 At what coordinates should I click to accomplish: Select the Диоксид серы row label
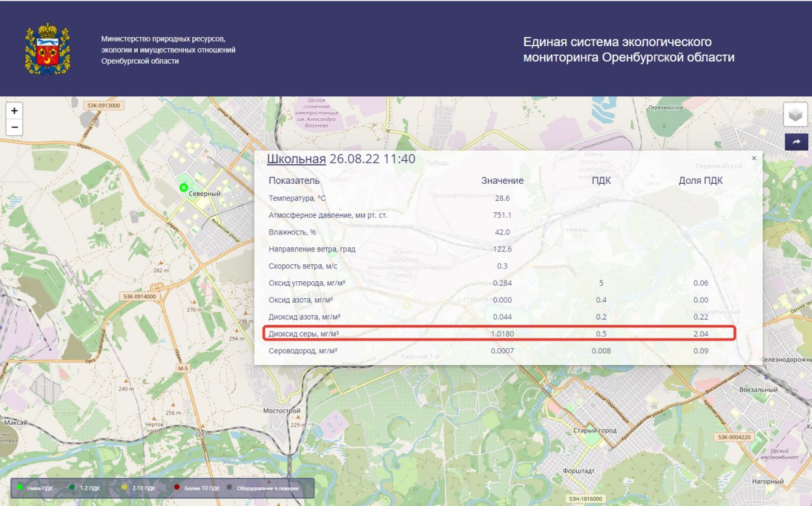tap(304, 334)
